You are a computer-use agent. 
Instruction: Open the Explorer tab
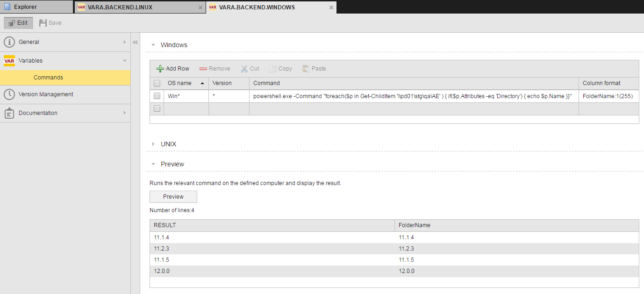25,7
